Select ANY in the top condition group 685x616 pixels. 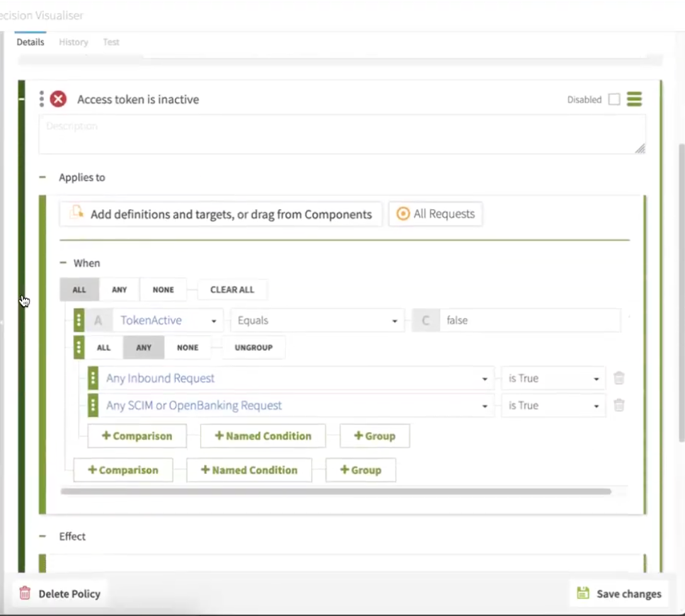[x=119, y=290]
